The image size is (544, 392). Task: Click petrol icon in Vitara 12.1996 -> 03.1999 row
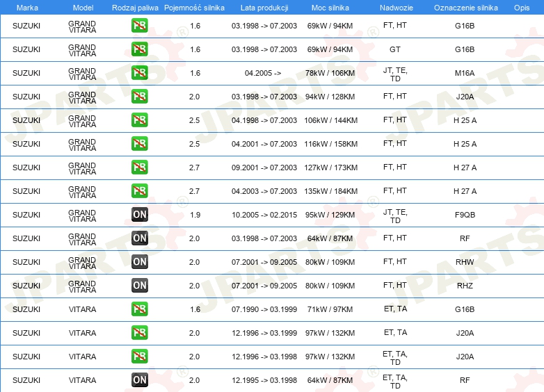[x=139, y=332]
